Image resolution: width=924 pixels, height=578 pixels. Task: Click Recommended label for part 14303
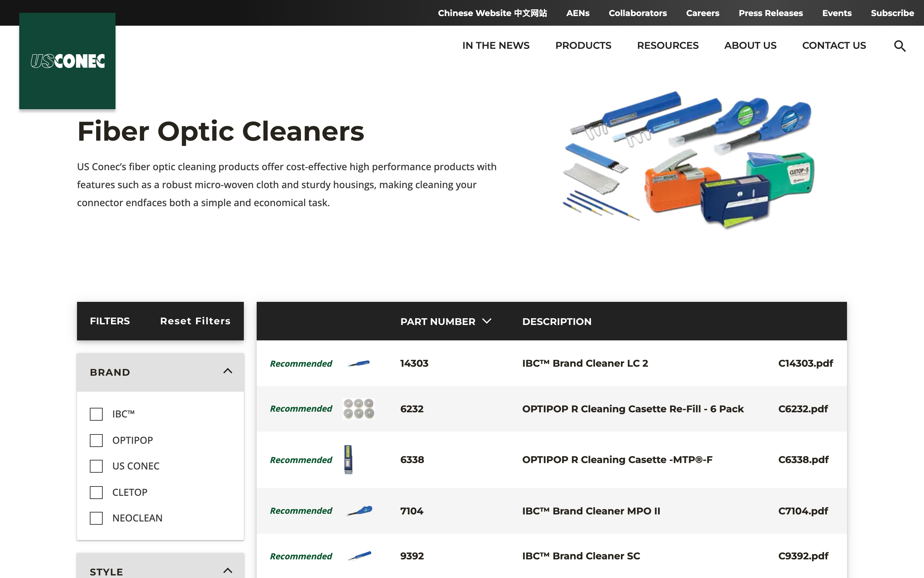[301, 363]
